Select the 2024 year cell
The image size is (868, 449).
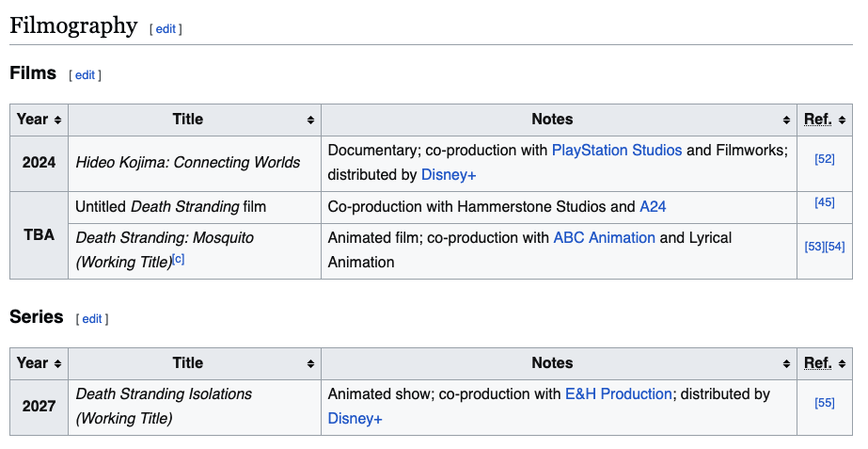click(39, 164)
